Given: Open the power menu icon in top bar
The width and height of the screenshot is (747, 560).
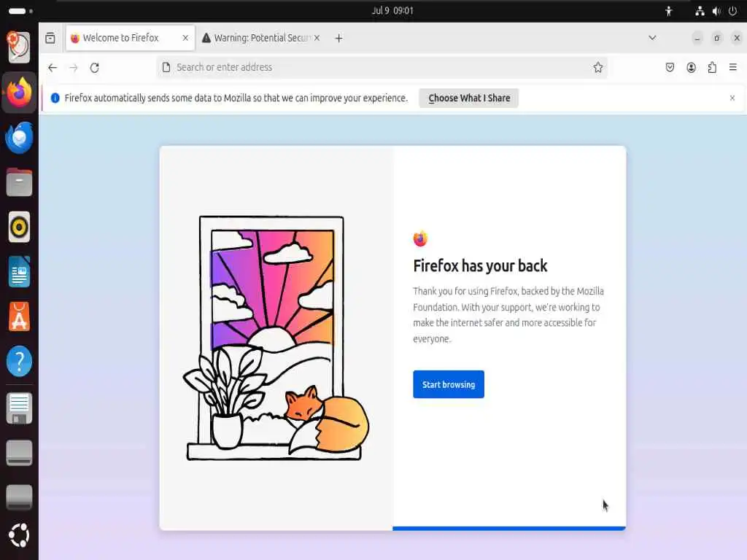Looking at the screenshot, I should [732, 11].
